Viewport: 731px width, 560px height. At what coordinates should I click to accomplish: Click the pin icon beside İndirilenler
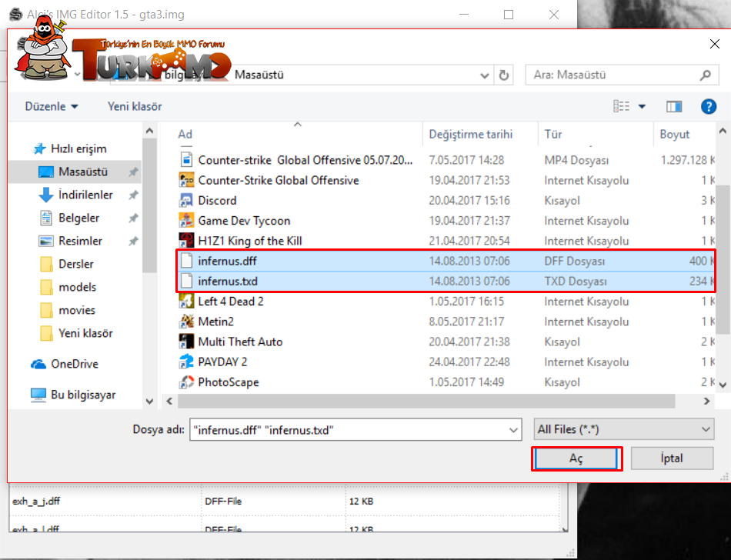tap(133, 195)
